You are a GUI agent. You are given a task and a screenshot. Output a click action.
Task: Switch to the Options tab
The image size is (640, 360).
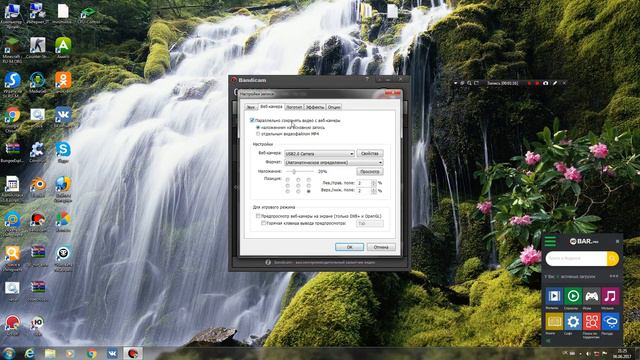[x=334, y=107]
